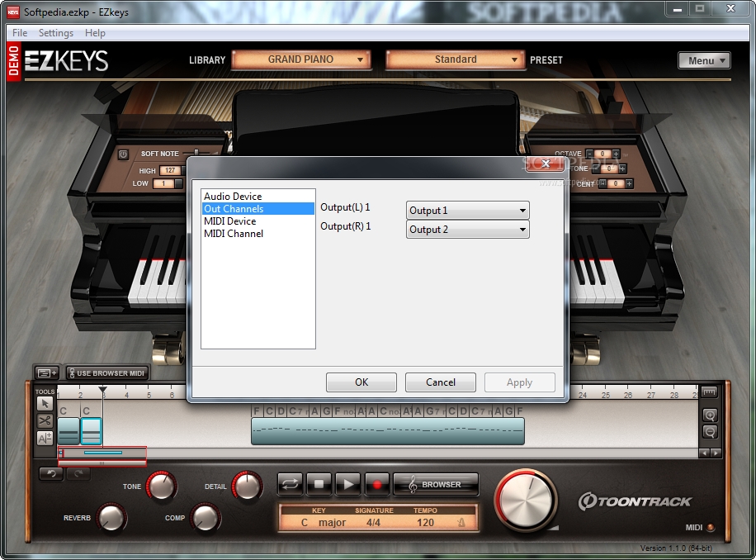Click Cancel in the settings dialog
The image size is (756, 560).
440,382
